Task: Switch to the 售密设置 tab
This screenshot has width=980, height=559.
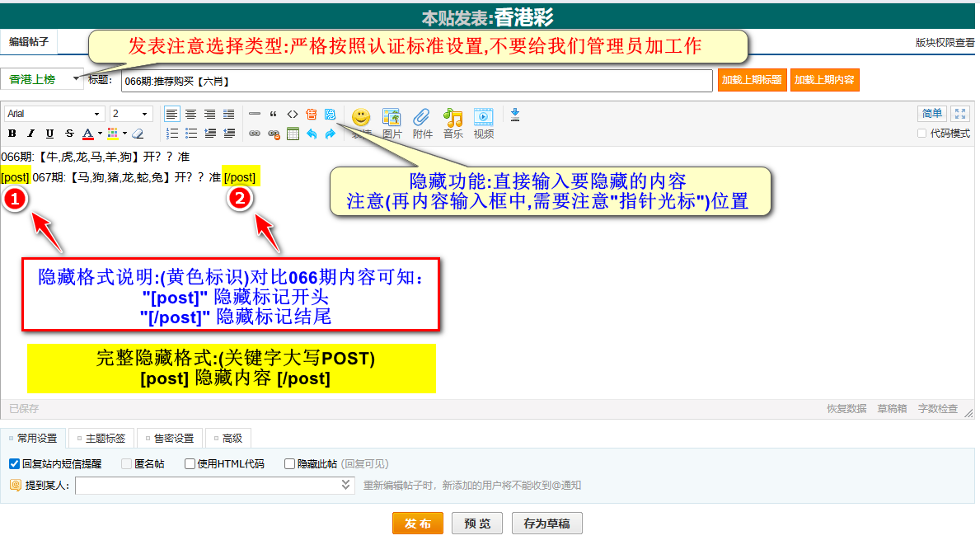Action: (x=171, y=439)
